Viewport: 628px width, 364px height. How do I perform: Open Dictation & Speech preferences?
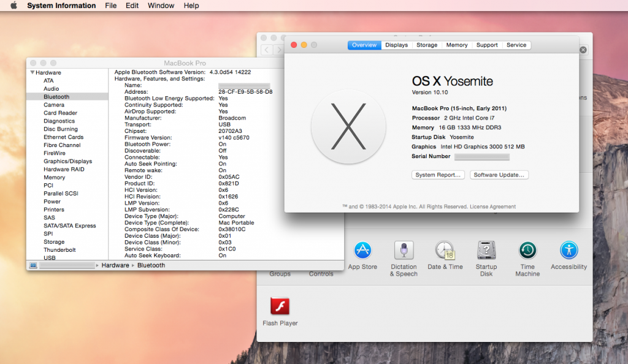(404, 251)
